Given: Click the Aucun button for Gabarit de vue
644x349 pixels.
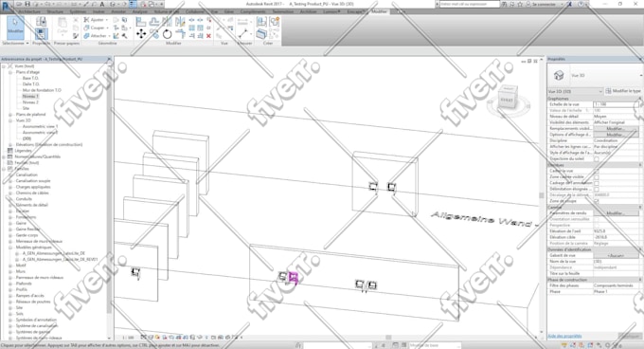Looking at the screenshot, I should coord(616,255).
